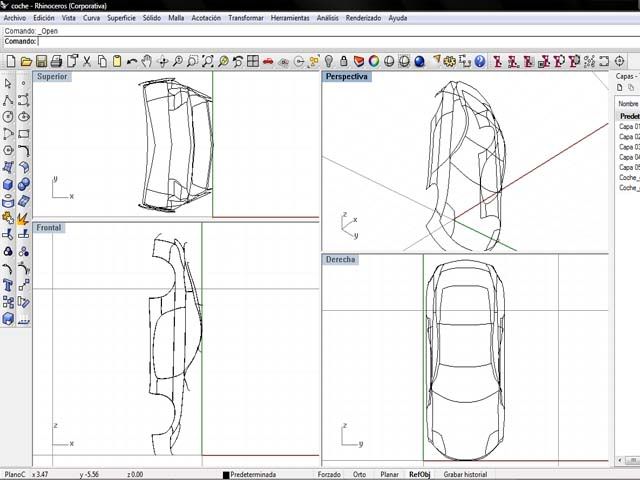Image resolution: width=640 pixels, height=480 pixels.
Task: Toggle Forzado grid snap in status bar
Action: [x=329, y=474]
